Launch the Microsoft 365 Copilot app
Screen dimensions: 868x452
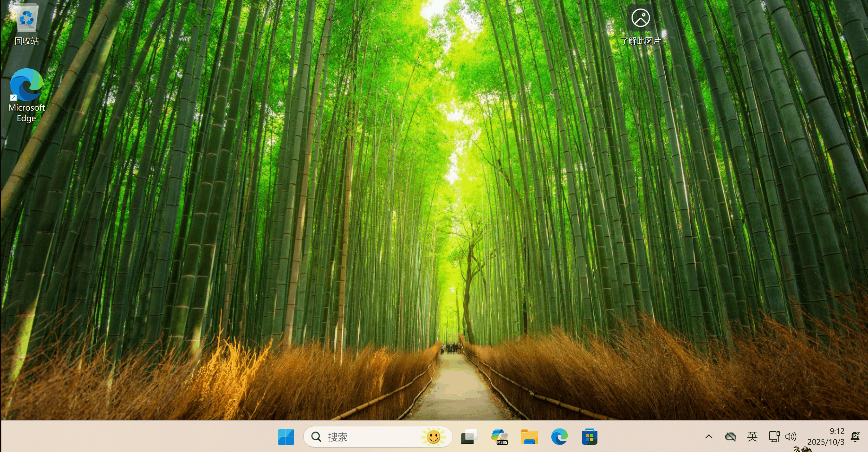coord(499,437)
